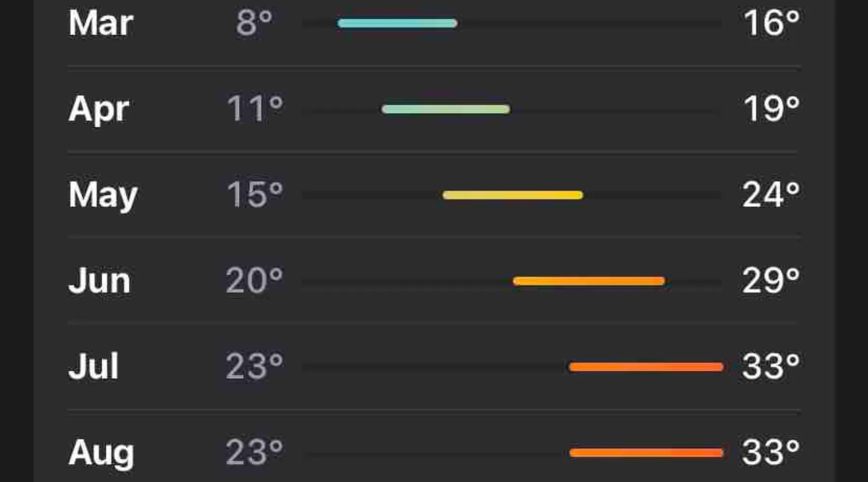
Task: Select August's temperature range bar
Action: click(x=646, y=453)
